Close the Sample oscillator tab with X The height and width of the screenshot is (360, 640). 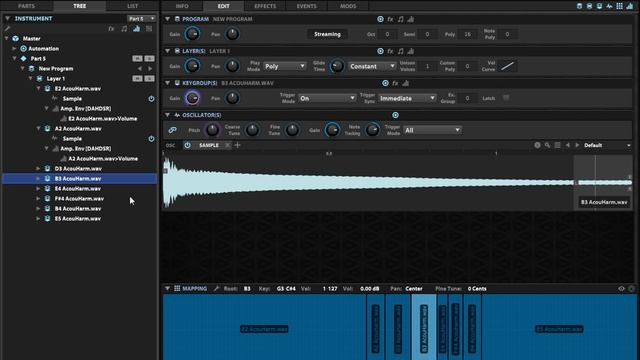point(227,145)
